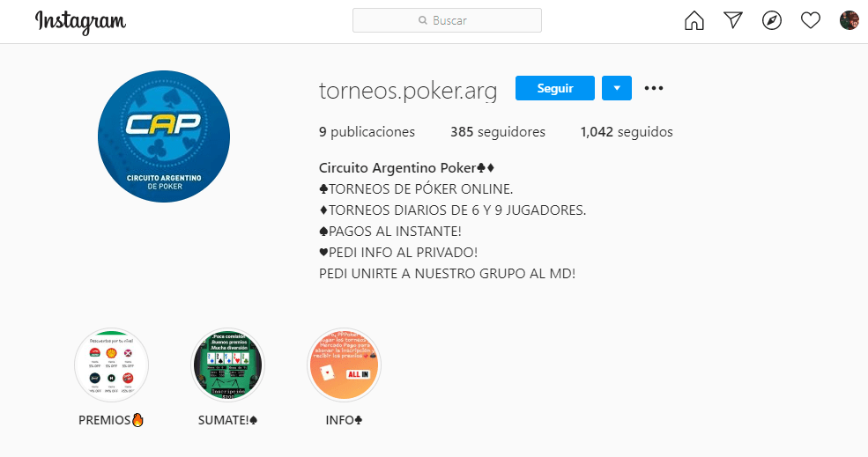Open your profile avatar in the header

[849, 20]
